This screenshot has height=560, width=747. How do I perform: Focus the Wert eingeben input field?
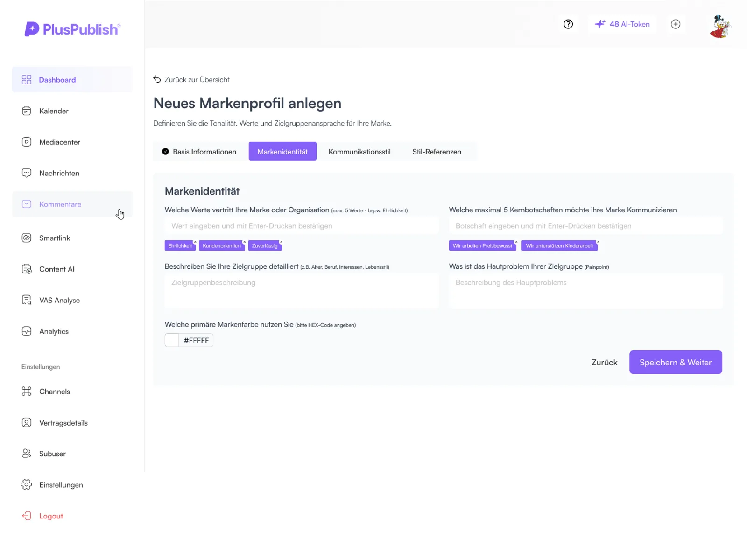click(x=302, y=226)
